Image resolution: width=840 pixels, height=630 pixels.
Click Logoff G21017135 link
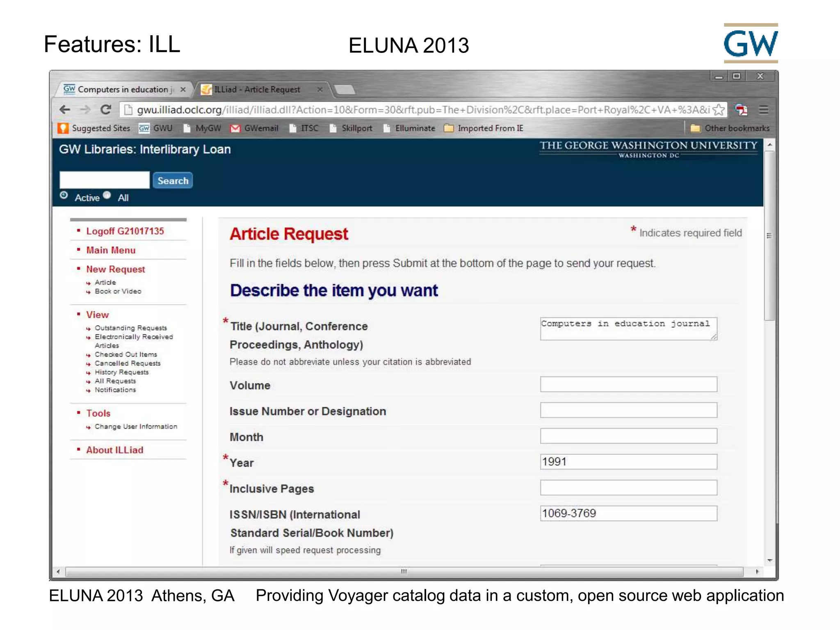(x=125, y=231)
